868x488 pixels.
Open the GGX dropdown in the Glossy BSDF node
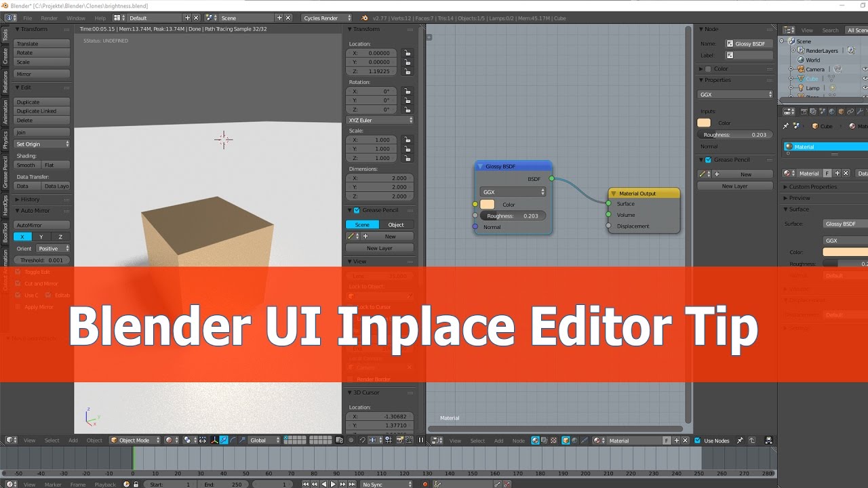(513, 192)
